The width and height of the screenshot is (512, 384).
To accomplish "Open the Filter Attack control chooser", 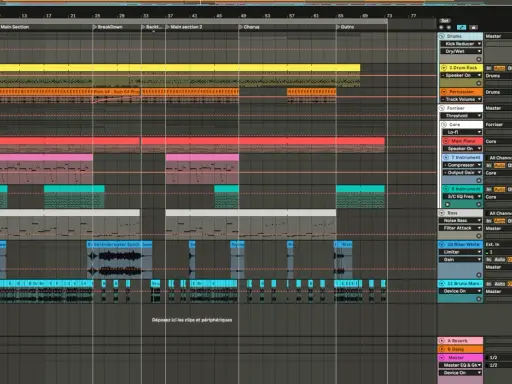I will pos(461,228).
